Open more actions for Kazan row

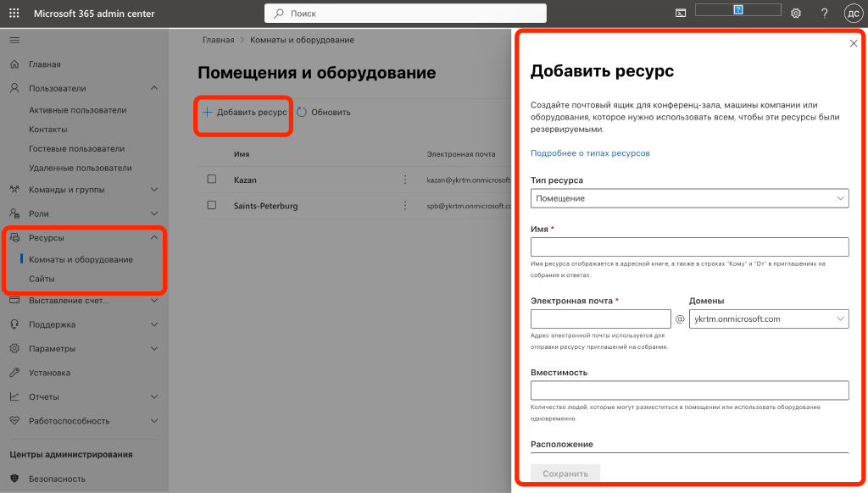405,180
